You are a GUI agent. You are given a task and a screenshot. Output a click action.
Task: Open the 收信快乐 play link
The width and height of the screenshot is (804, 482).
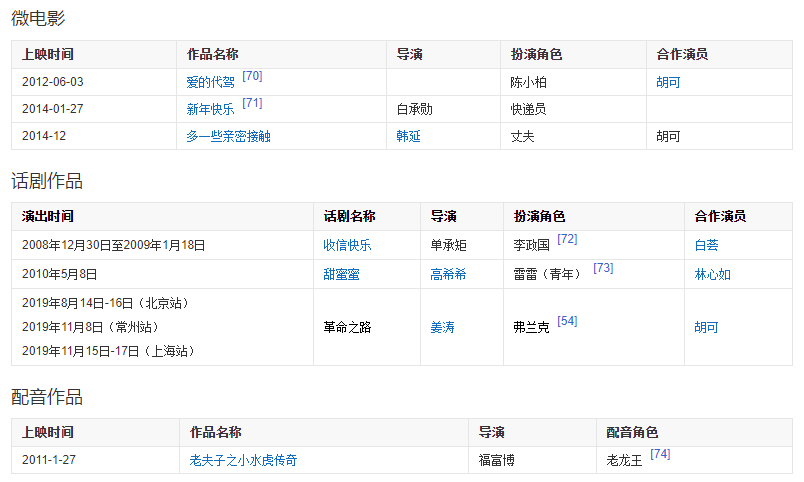347,246
